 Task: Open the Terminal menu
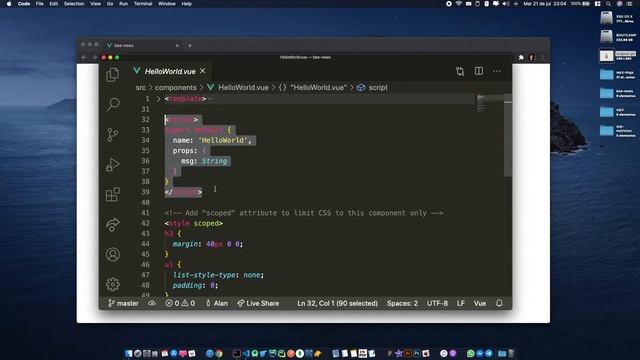pyautogui.click(x=143, y=4)
